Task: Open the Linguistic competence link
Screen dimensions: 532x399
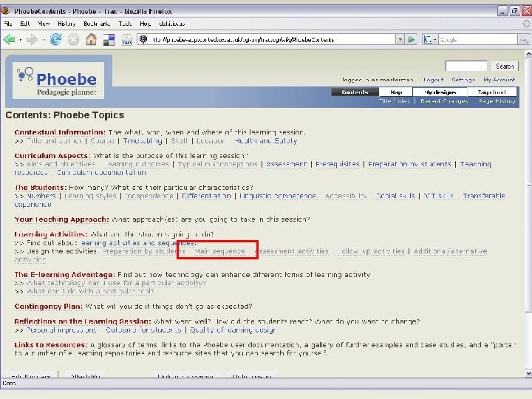Action: pos(278,196)
